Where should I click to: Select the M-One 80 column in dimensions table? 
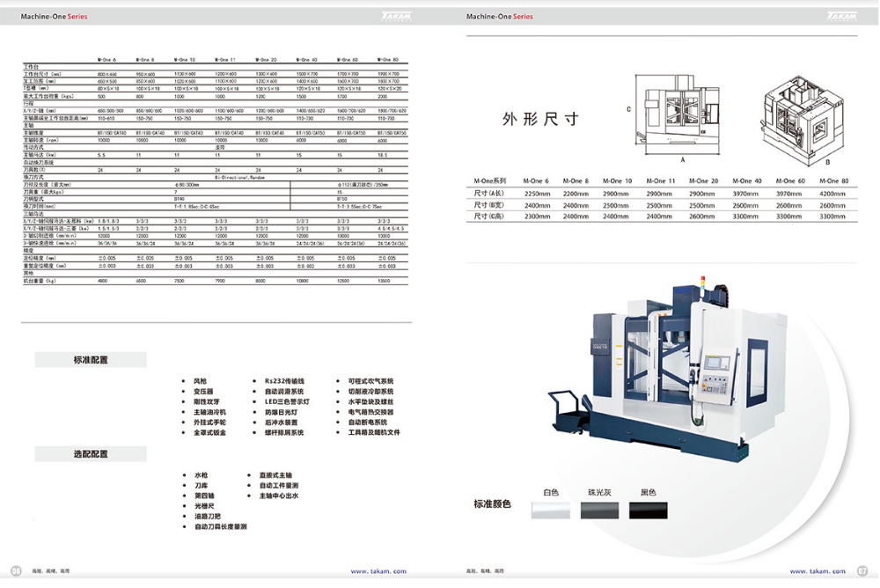tap(832, 180)
